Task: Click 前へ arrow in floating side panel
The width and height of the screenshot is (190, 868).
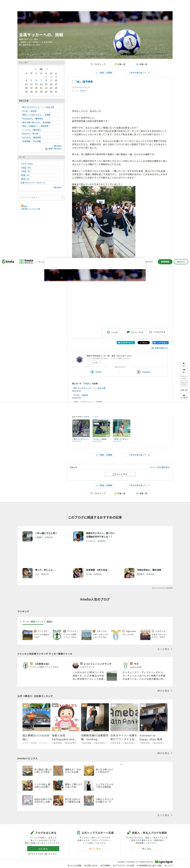Action: (x=184, y=371)
